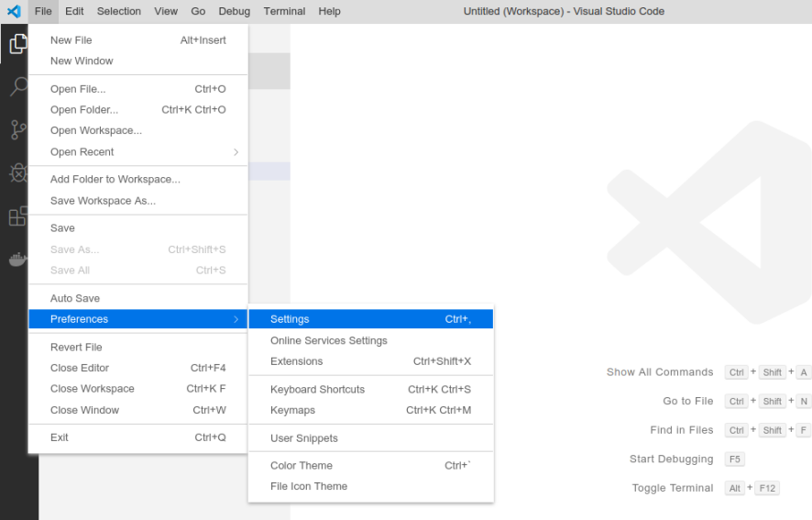Open the Terminal menu in menu bar
Screen dimensions: 812x520
[284, 11]
